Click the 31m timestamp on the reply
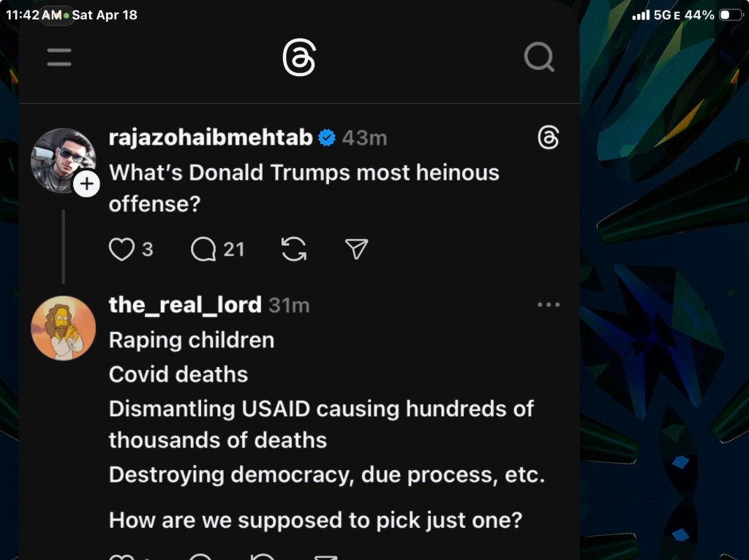This screenshot has width=749, height=560. (x=289, y=306)
